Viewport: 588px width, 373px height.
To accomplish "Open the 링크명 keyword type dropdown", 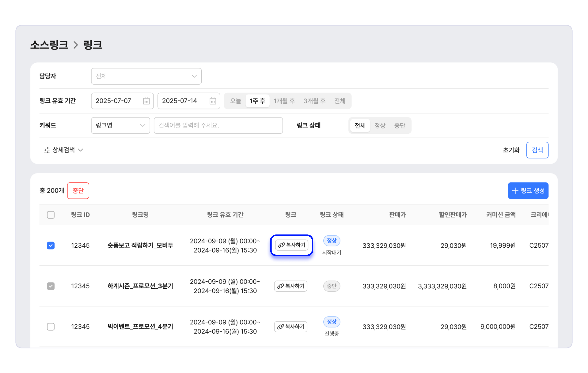I will coord(120,126).
